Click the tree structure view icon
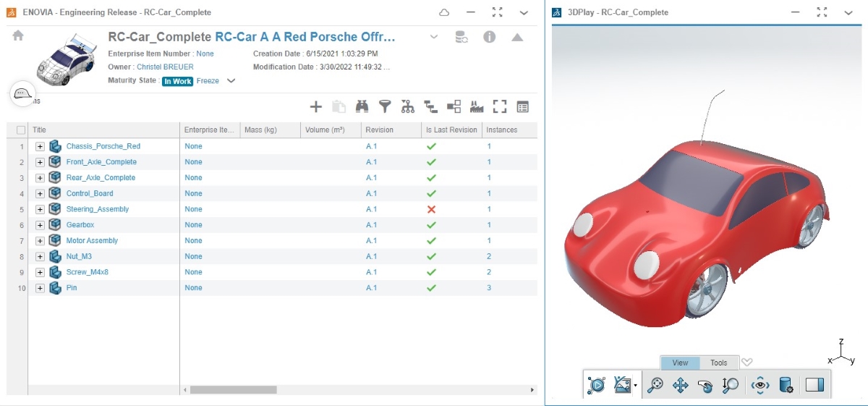This screenshot has height=406, width=868. coord(431,107)
